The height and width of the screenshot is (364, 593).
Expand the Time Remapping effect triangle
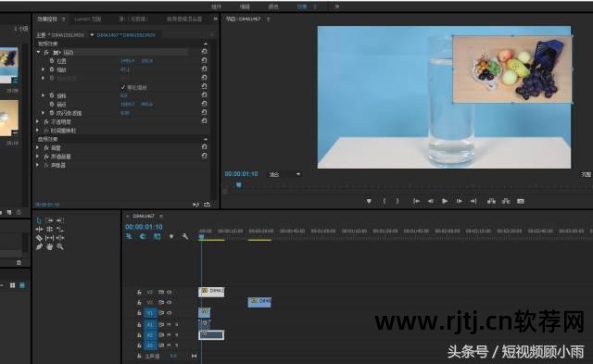pyautogui.click(x=37, y=131)
